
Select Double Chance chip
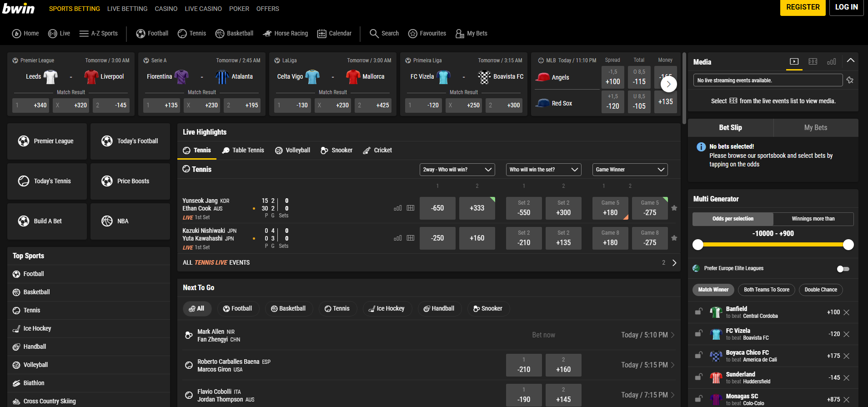pos(821,290)
